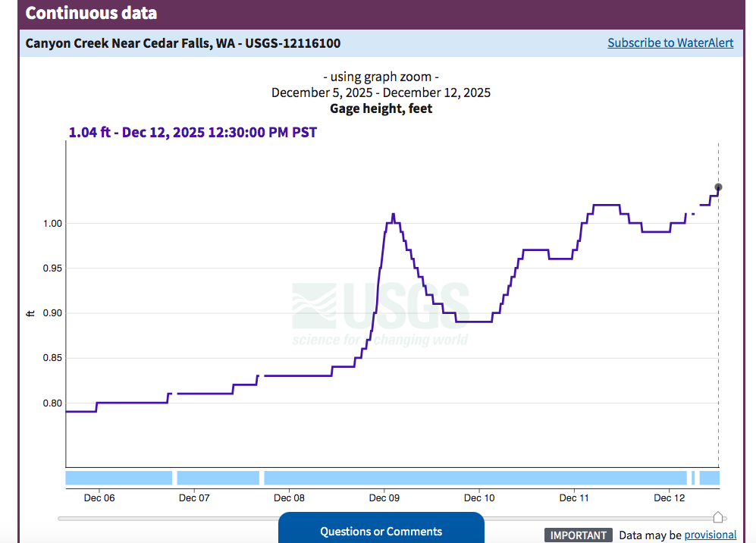This screenshot has height=543, width=756.
Task: Click the Subscribe to WaterAlert link
Action: (x=670, y=43)
